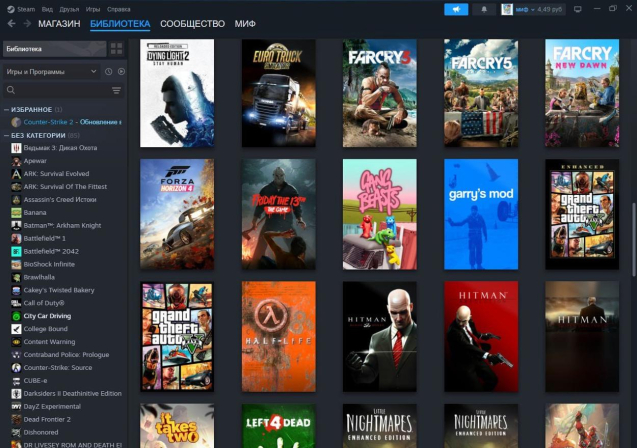The image size is (637, 448).
Task: Open the Garry's Mod game cover
Action: tap(481, 214)
